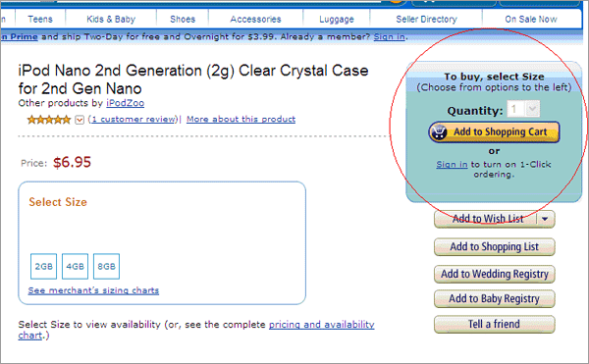Click the shopping cart icon on Add to Cart
This screenshot has height=364, width=589.
tap(439, 132)
